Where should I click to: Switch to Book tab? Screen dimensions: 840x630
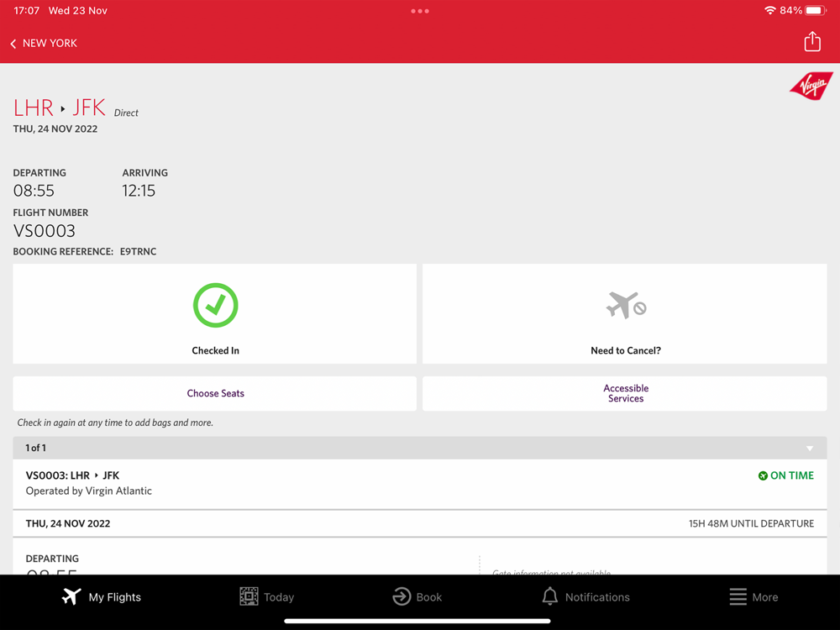click(417, 596)
